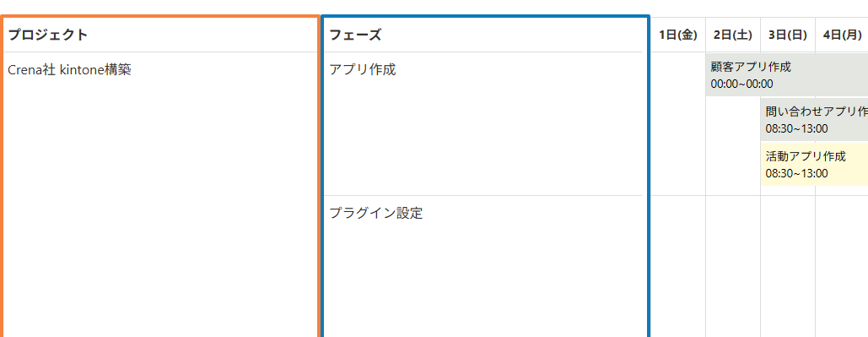Click the 4日(月) date header

pos(842,35)
